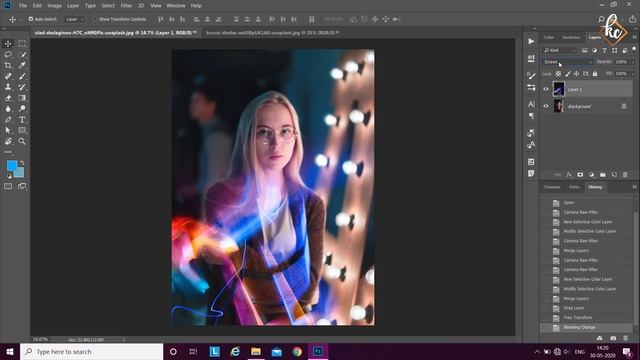Open the Edit Toolbar three-dots menu
The width and height of the screenshot is (640, 360).
coord(8,152)
